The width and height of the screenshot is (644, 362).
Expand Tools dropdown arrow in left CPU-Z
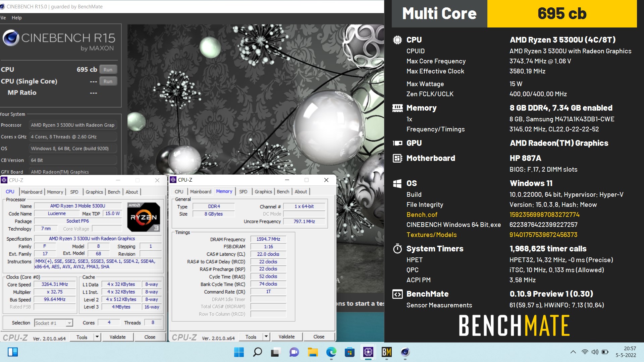(97, 337)
